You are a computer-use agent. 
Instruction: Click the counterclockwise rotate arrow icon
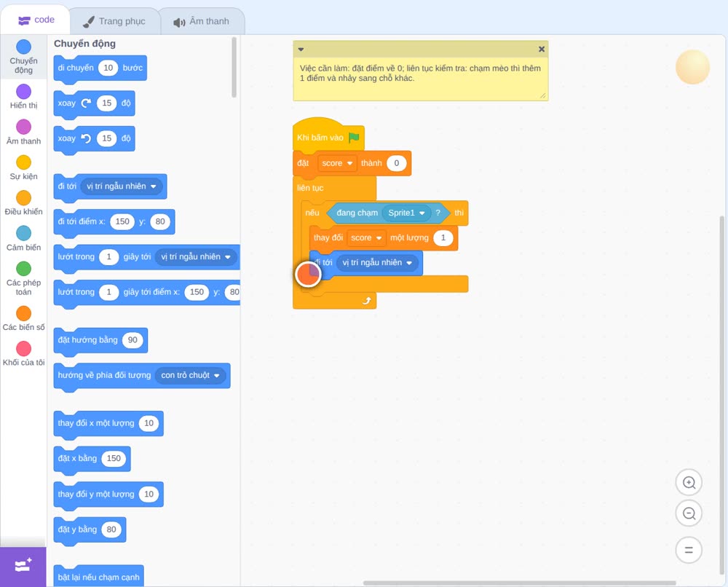point(86,138)
